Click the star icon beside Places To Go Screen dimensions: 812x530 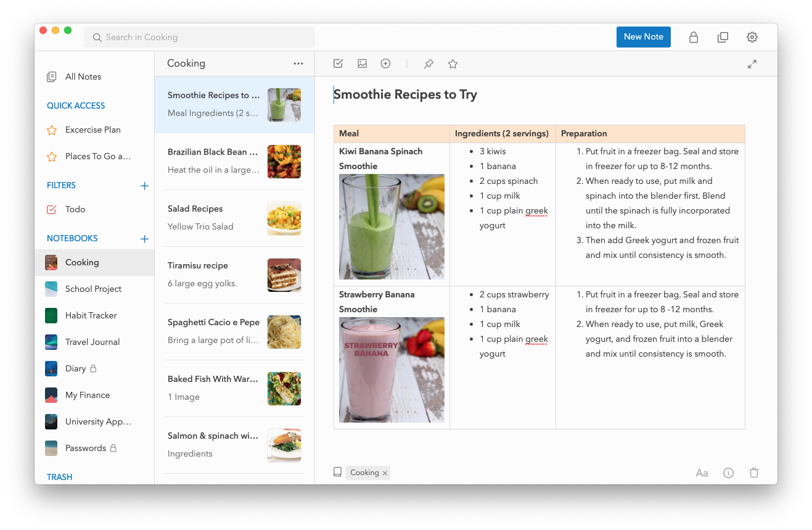coord(52,157)
